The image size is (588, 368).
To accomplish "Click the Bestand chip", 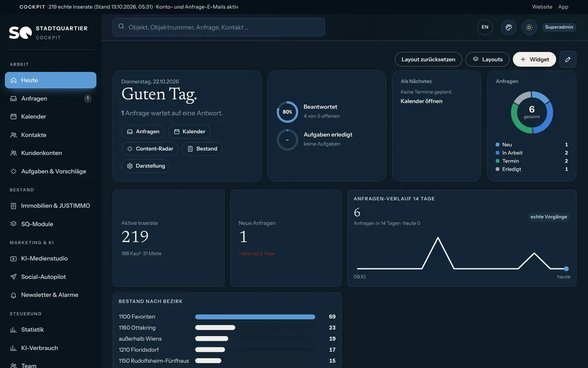I will (202, 149).
